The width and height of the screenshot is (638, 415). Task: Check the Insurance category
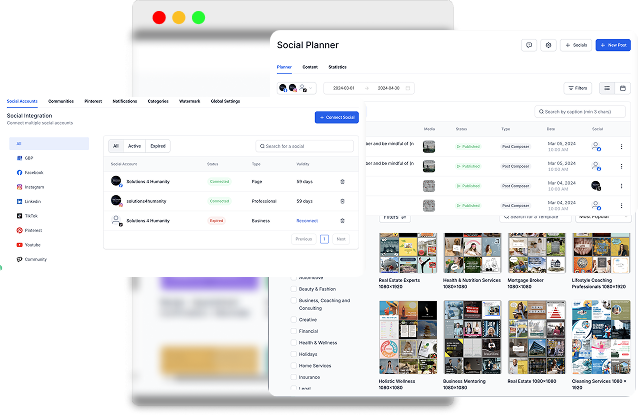pos(293,377)
